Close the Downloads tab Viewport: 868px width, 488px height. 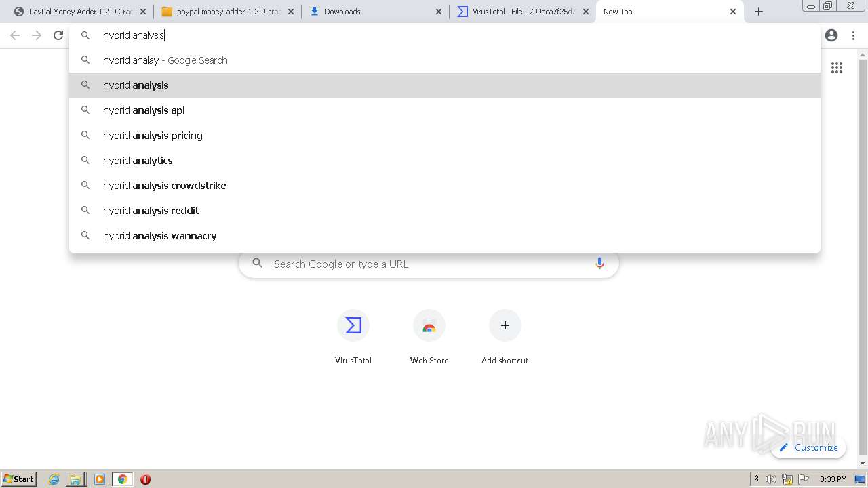[438, 12]
